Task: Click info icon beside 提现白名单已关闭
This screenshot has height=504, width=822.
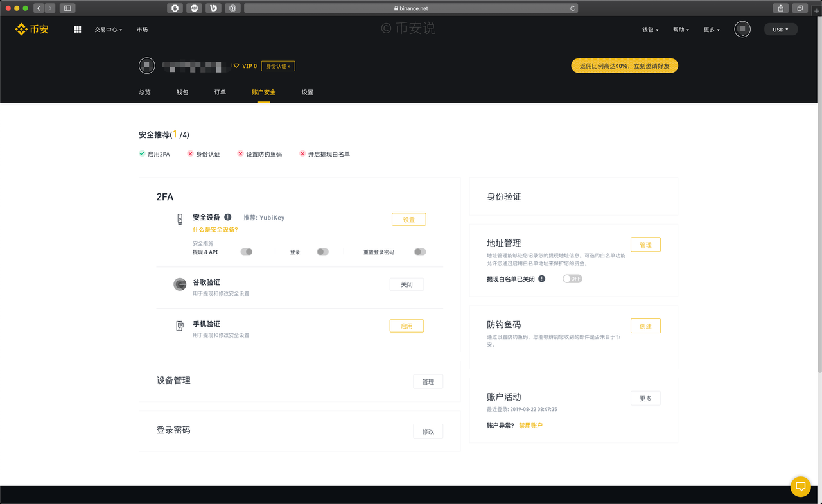Action: coord(542,279)
